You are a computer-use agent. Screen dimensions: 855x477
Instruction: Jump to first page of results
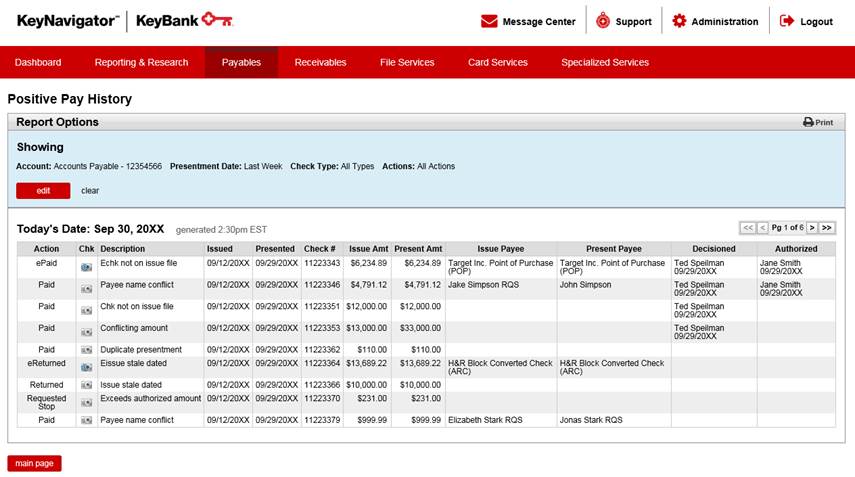(748, 227)
